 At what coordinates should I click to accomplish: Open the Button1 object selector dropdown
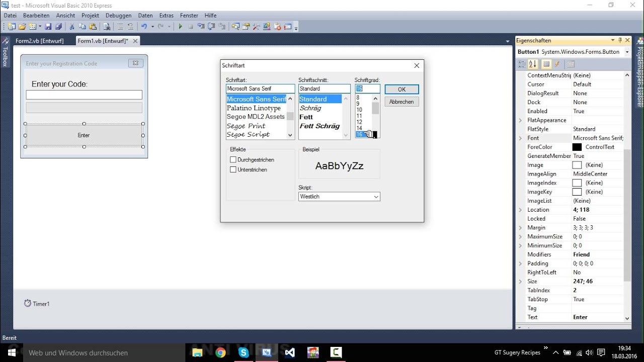[x=627, y=52]
